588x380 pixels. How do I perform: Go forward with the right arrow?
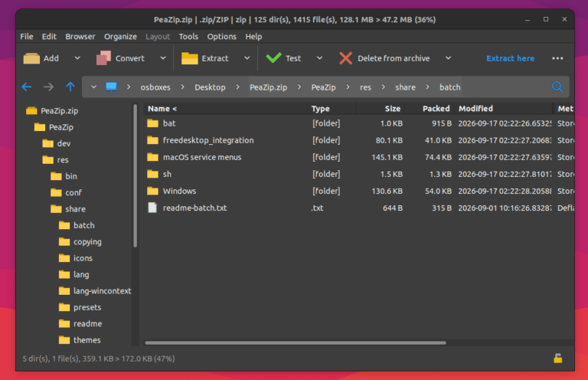click(48, 87)
